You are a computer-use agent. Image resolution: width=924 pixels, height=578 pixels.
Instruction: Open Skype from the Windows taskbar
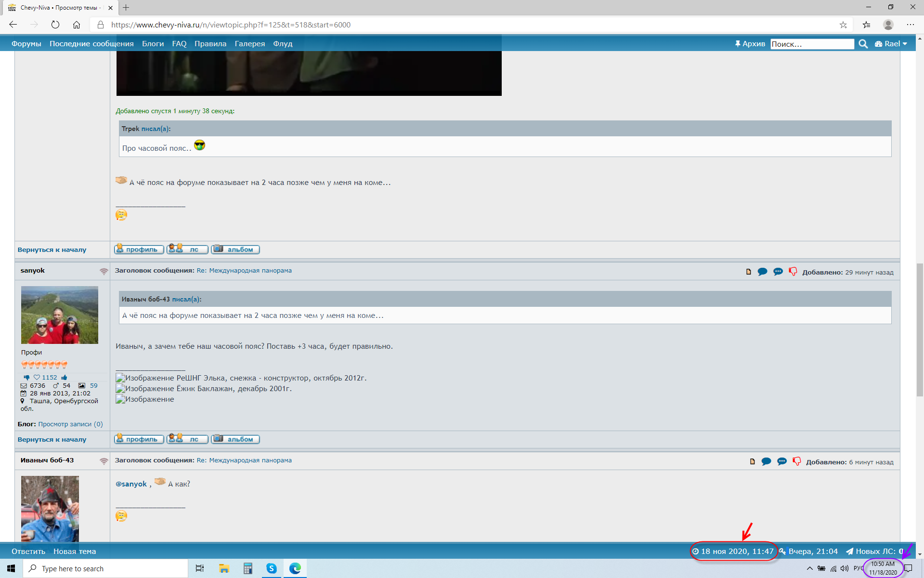(x=271, y=568)
